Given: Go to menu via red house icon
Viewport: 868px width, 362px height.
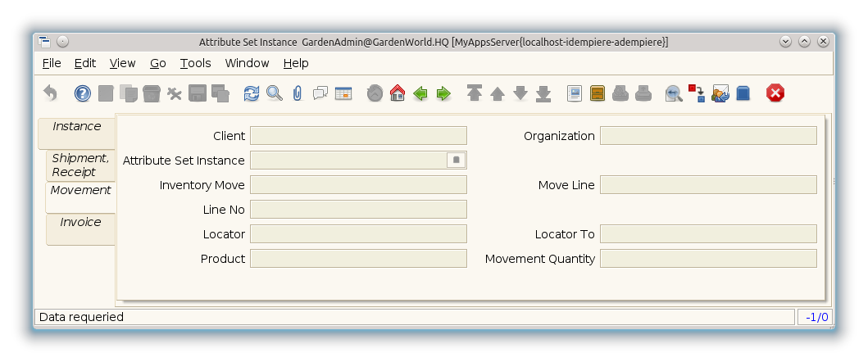Looking at the screenshot, I should [398, 93].
